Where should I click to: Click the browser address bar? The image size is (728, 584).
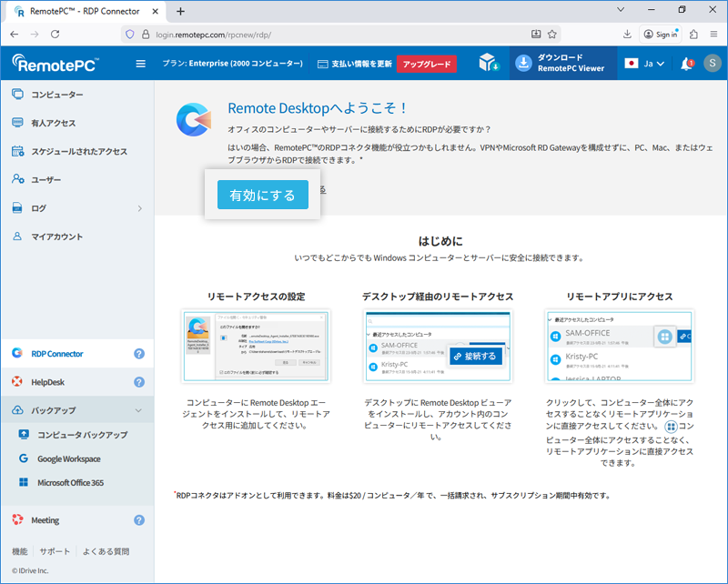click(x=339, y=35)
